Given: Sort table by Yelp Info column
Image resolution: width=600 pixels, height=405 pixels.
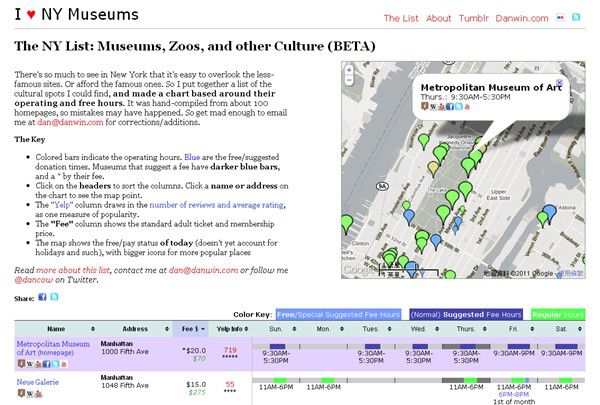Looking at the screenshot, I should tap(230, 329).
